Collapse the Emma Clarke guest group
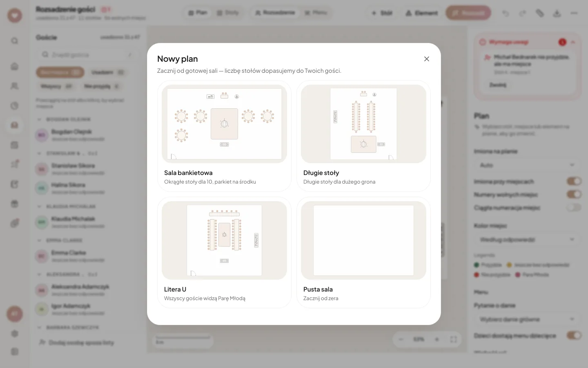The width and height of the screenshot is (588, 368). (x=39, y=240)
